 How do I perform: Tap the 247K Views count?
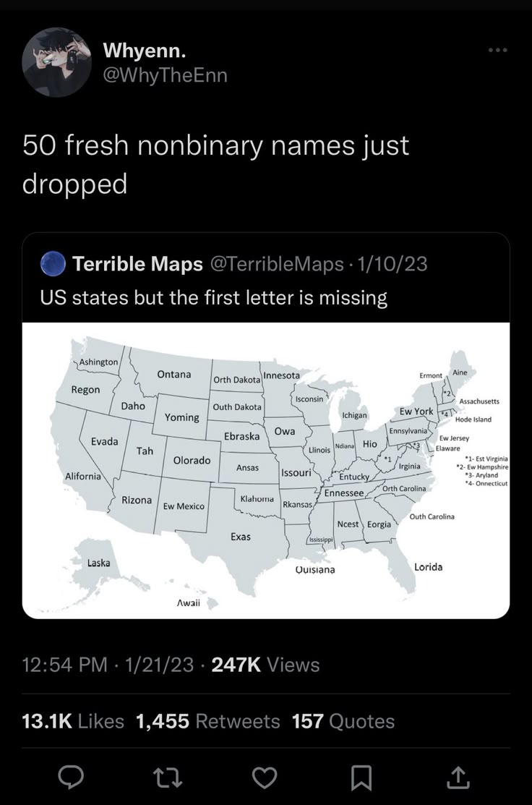[265, 664]
